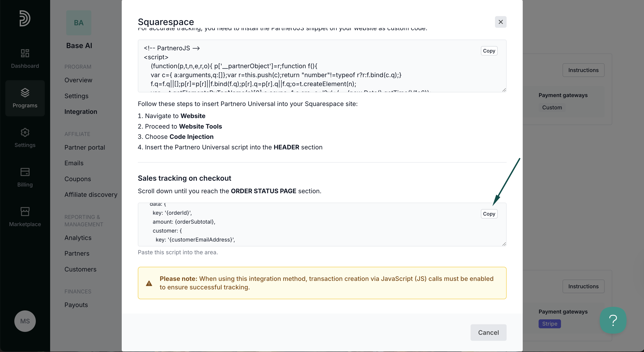Click the Stripe gateway badge
Screen dimensions: 644x352
(550, 324)
